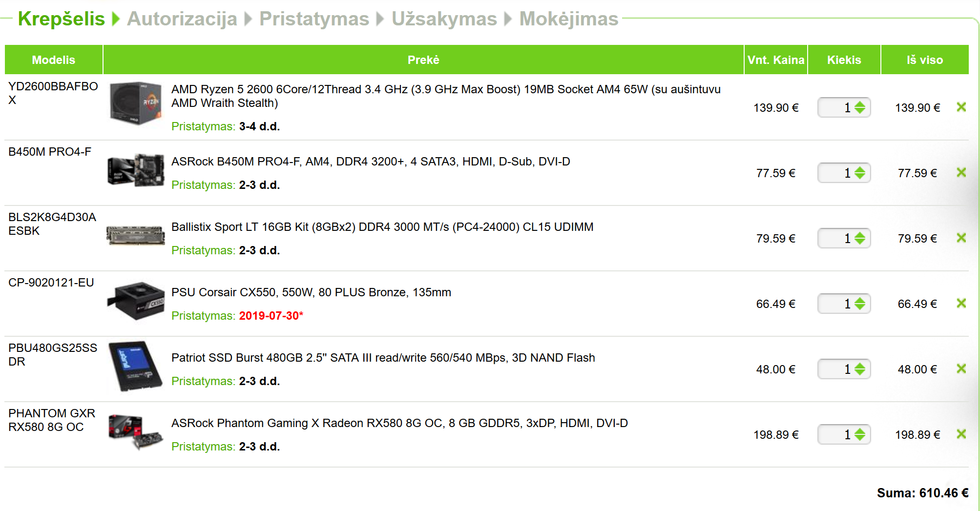The image size is (980, 511).
Task: Remove ASRock B450M PRO4-F from cart
Action: coord(961,172)
